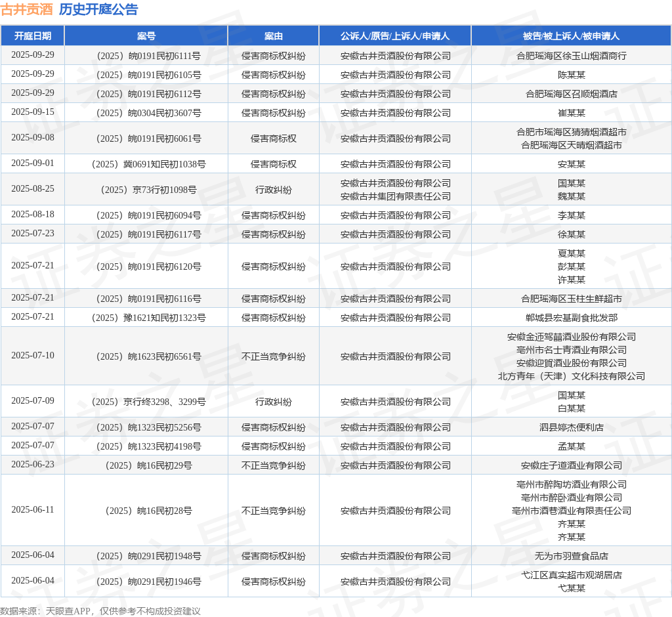Click case number (2025)京行终3298、3299号
Viewport: 672px width, 617px height.
coord(149,402)
